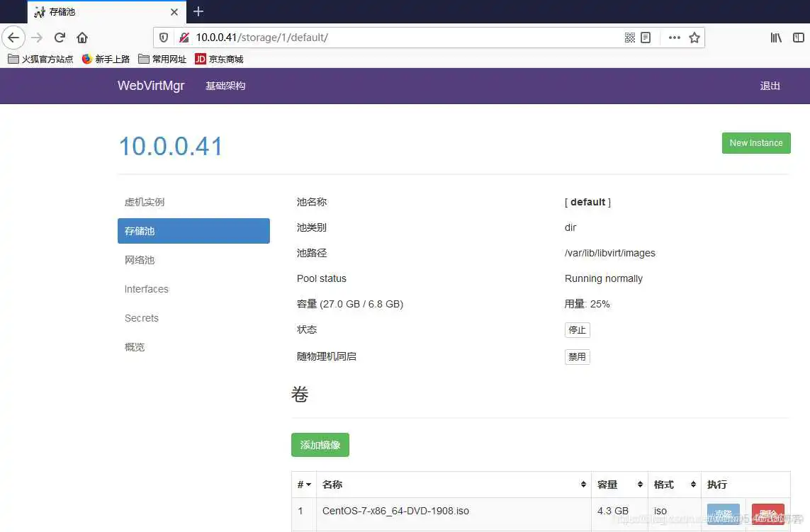Open a new browser tab with plus icon

pos(198,11)
